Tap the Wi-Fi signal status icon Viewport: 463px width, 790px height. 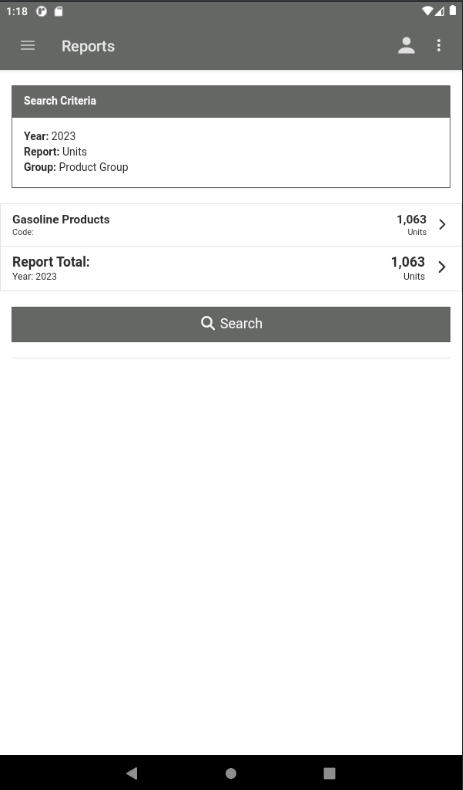click(427, 11)
